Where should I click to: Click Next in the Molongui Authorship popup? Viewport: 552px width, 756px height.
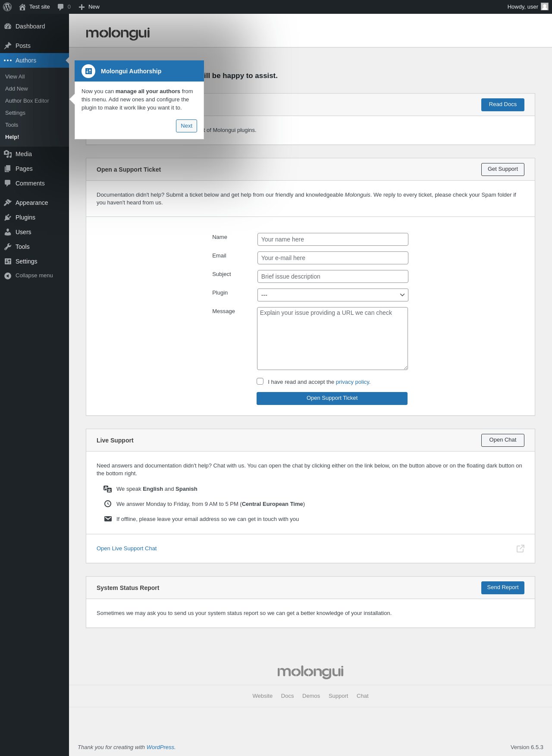186,126
